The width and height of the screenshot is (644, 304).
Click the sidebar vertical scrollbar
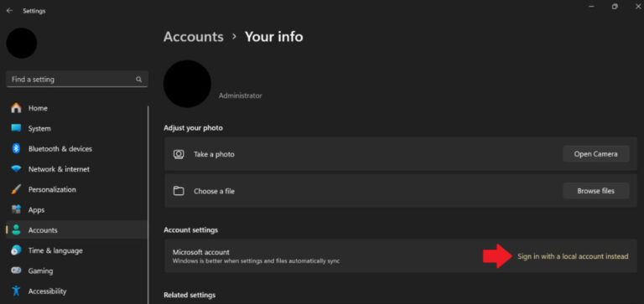[x=148, y=205]
